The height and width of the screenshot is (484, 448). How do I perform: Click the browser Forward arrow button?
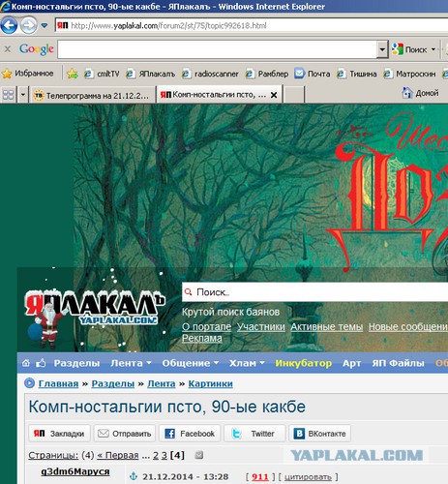pyautogui.click(x=29, y=25)
